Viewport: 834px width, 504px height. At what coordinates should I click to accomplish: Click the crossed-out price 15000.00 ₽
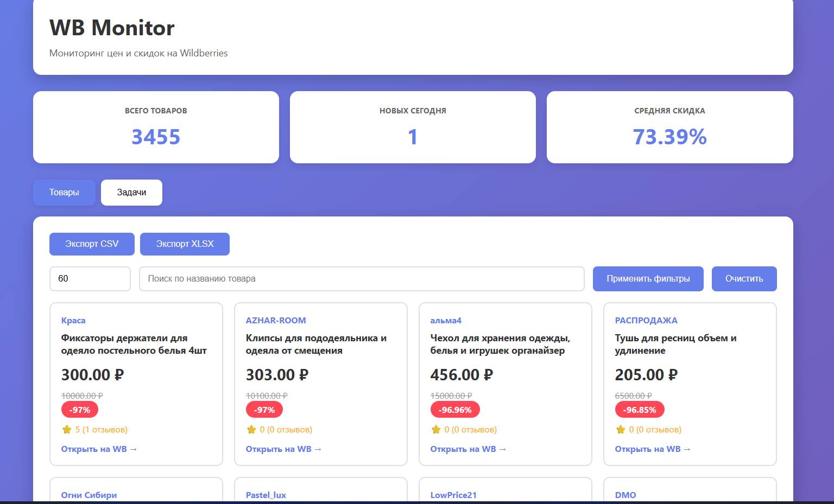(451, 396)
